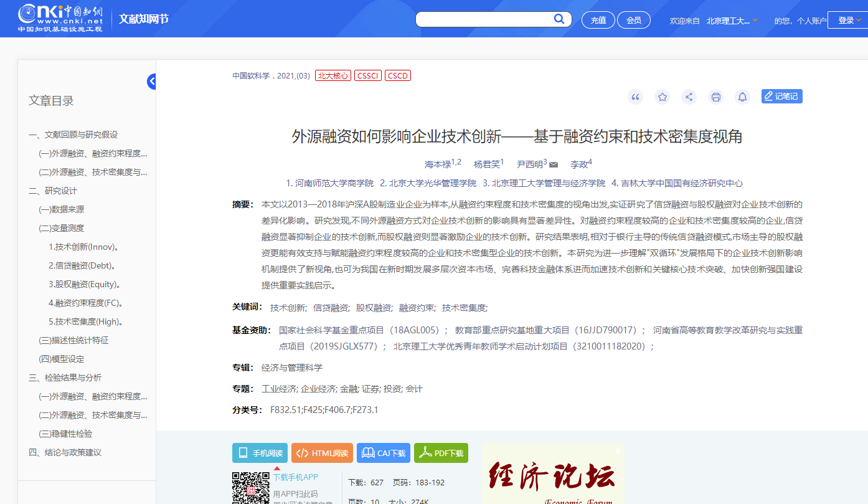Download the PDF with PDF下载
This screenshot has height=504, width=868.
441,453
